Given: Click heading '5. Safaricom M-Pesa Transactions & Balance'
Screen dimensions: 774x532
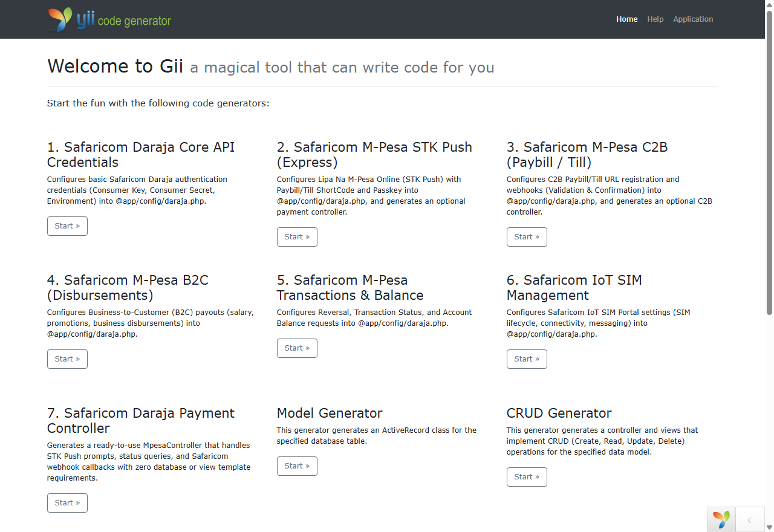Looking at the screenshot, I should tap(350, 288).
